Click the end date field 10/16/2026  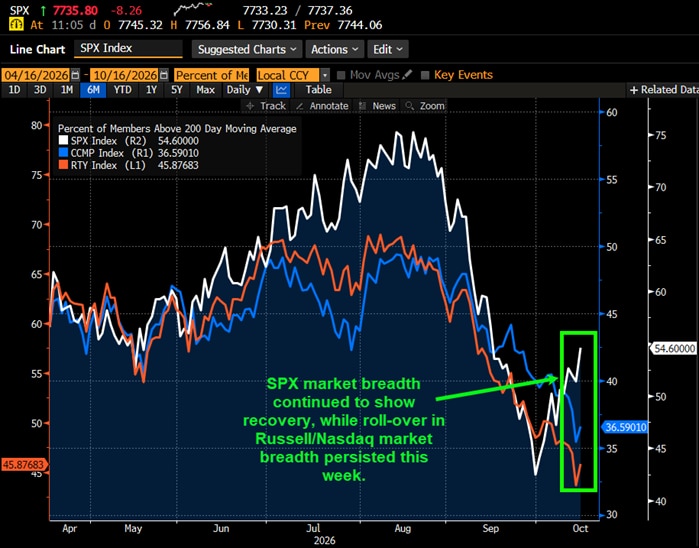(x=124, y=75)
